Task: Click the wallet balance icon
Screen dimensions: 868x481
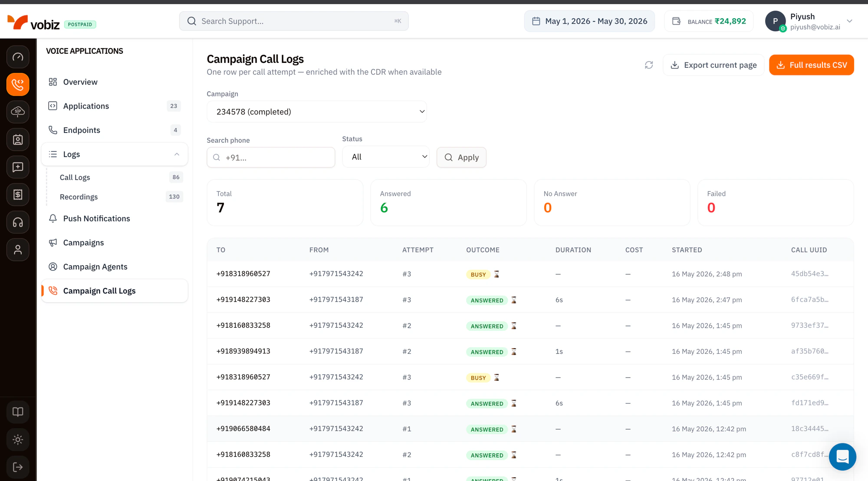Action: pos(676,21)
